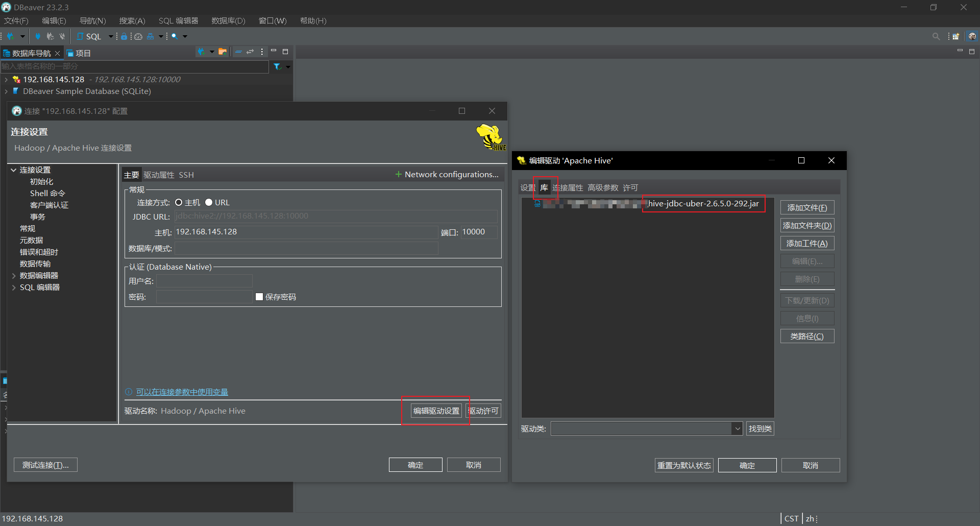Click the Open Perspective icon at top right
This screenshot has height=526, width=980.
[955, 36]
